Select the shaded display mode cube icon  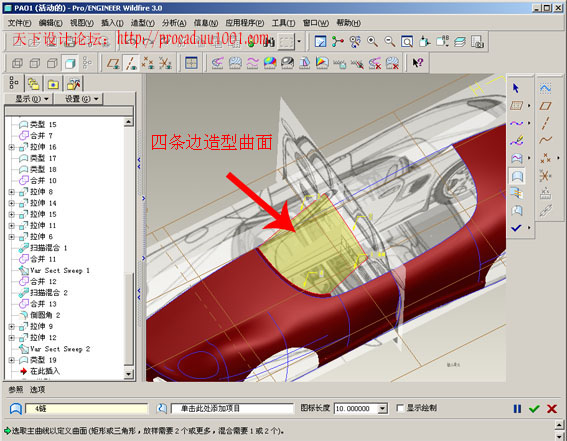pos(69,64)
